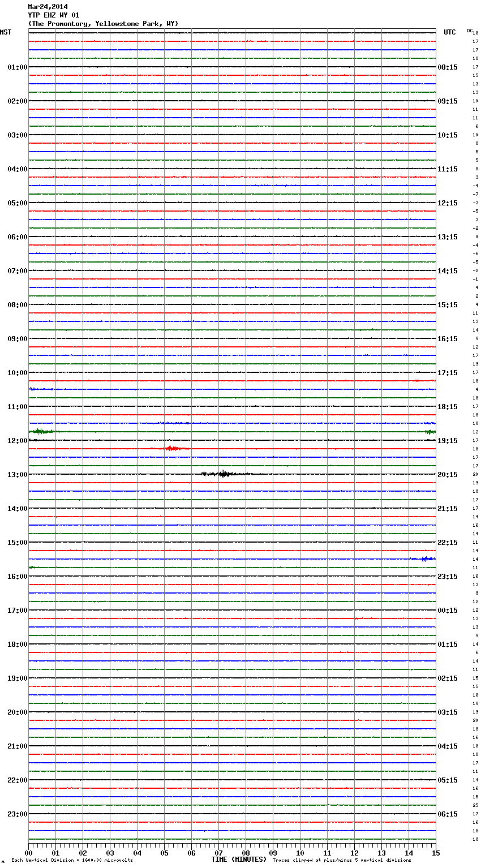Click the MST time zone header
The height and width of the screenshot is (868, 481).
tap(6, 32)
